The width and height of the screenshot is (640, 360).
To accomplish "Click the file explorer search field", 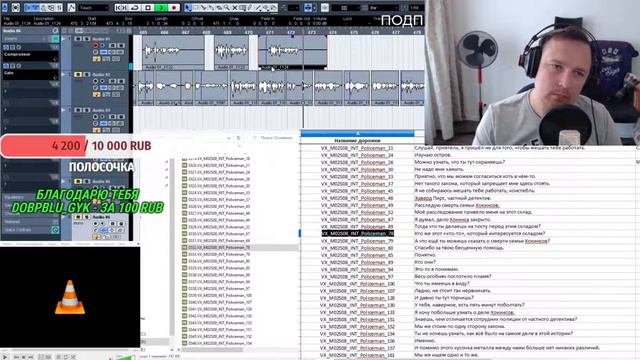I will pos(273,138).
